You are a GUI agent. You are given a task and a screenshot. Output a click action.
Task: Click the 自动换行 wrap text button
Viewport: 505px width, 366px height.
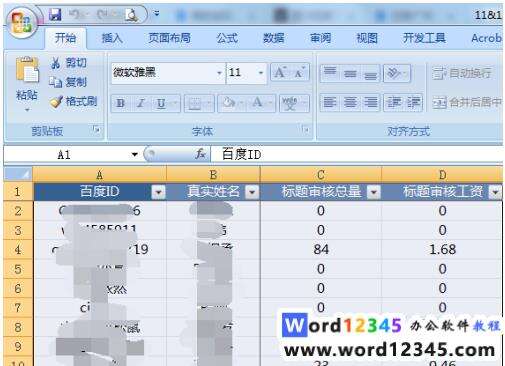click(x=462, y=73)
